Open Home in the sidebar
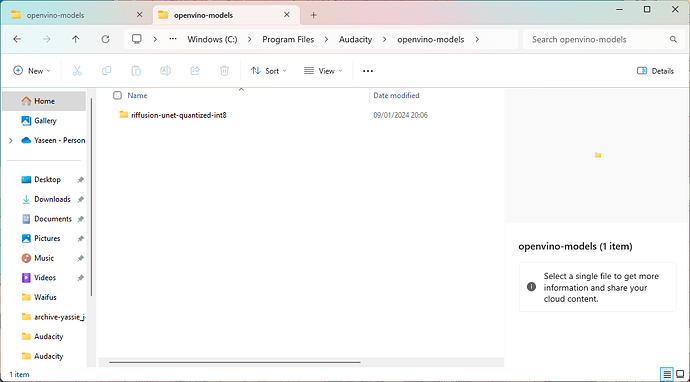Screen dimensions: 690x382 tap(44, 101)
